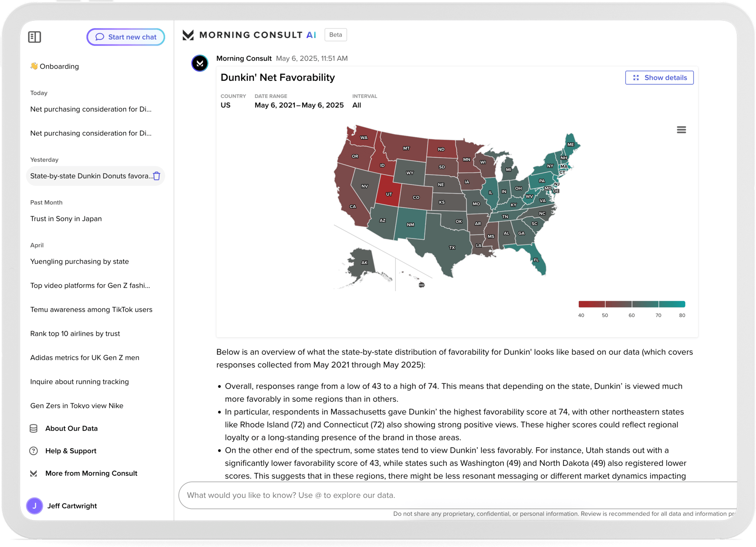Click the Dunkin' Net Favorability chart title
The height and width of the screenshot is (547, 756).
(x=277, y=77)
